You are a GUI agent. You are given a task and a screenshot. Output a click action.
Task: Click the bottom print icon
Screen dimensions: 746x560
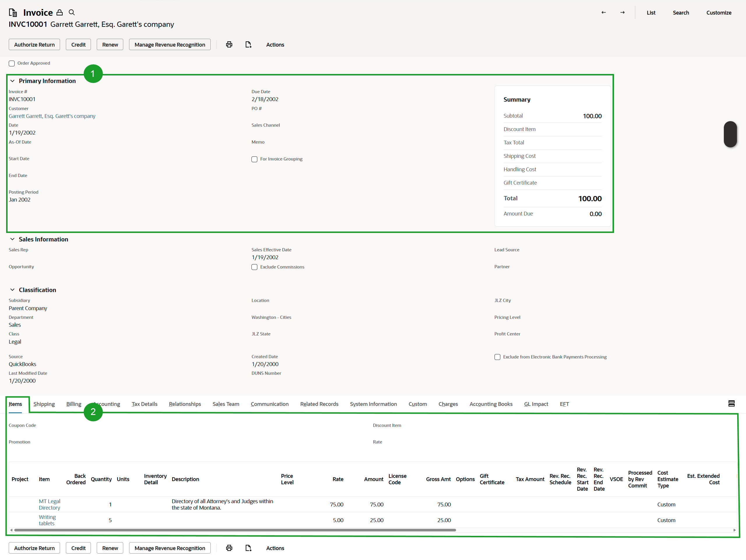[229, 548]
